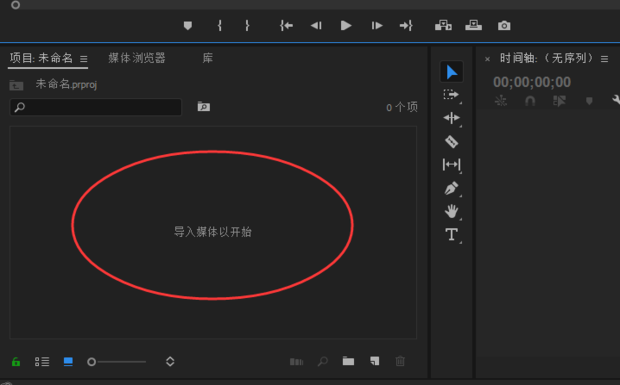620x385 pixels.
Task: Switch to the 媒体浏览器 tab
Action: tap(137, 58)
